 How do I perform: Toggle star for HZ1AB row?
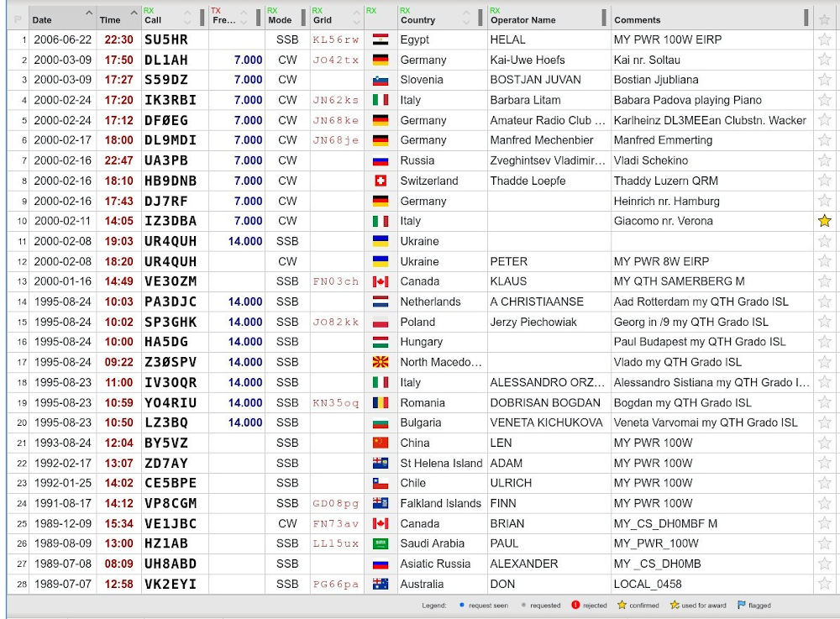tap(825, 543)
